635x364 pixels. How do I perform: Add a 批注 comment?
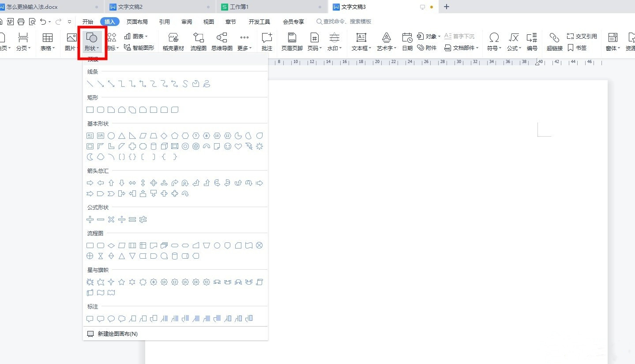pyautogui.click(x=267, y=42)
